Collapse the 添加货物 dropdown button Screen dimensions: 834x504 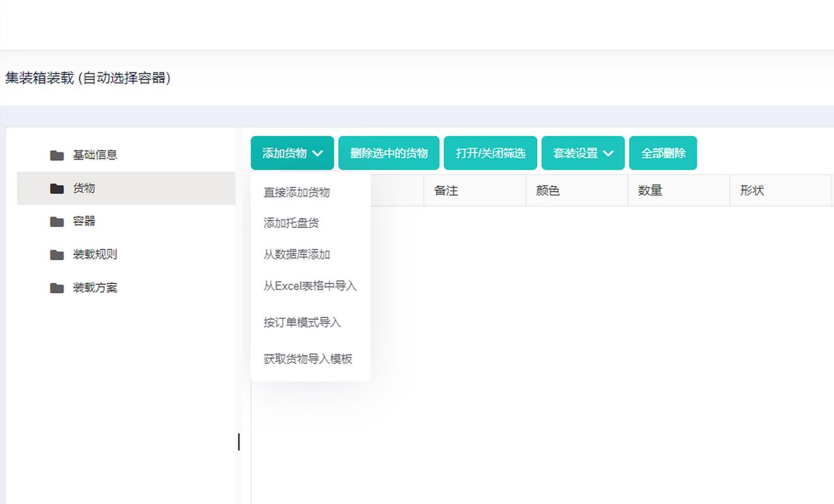tap(292, 153)
